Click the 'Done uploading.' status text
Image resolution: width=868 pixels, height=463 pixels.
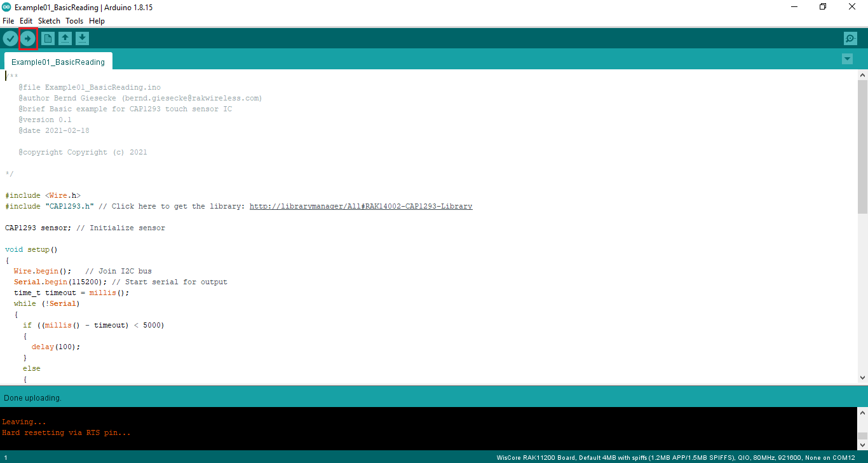tap(32, 397)
